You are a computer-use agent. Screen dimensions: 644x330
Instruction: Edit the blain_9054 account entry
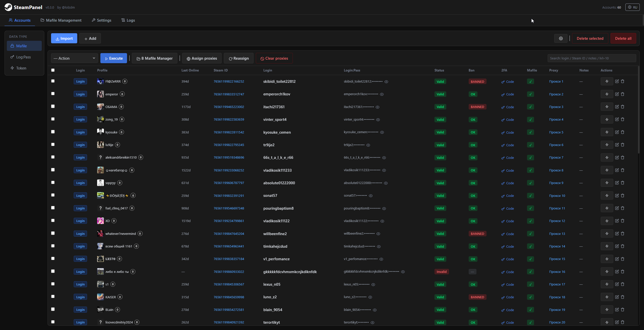tap(617, 310)
